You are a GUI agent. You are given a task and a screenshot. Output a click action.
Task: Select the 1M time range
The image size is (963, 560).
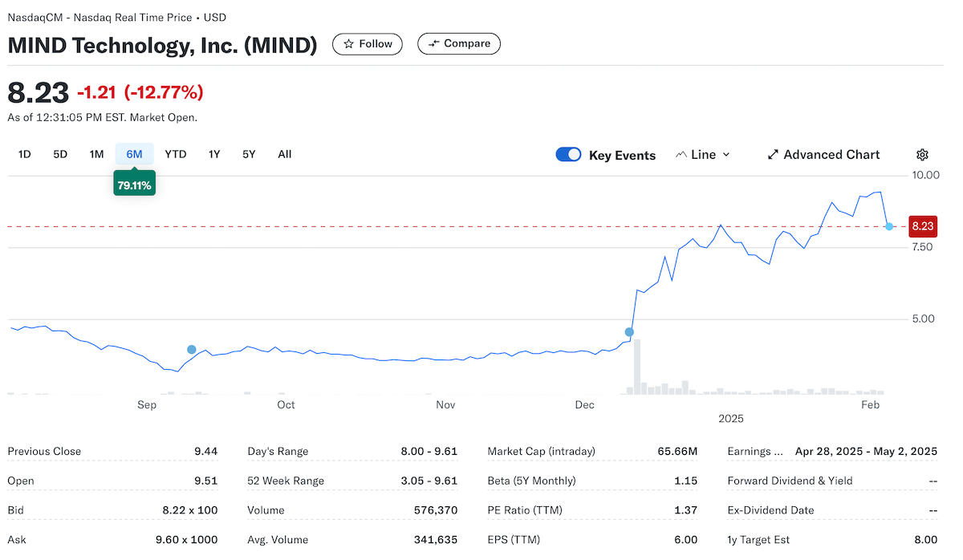tap(96, 154)
